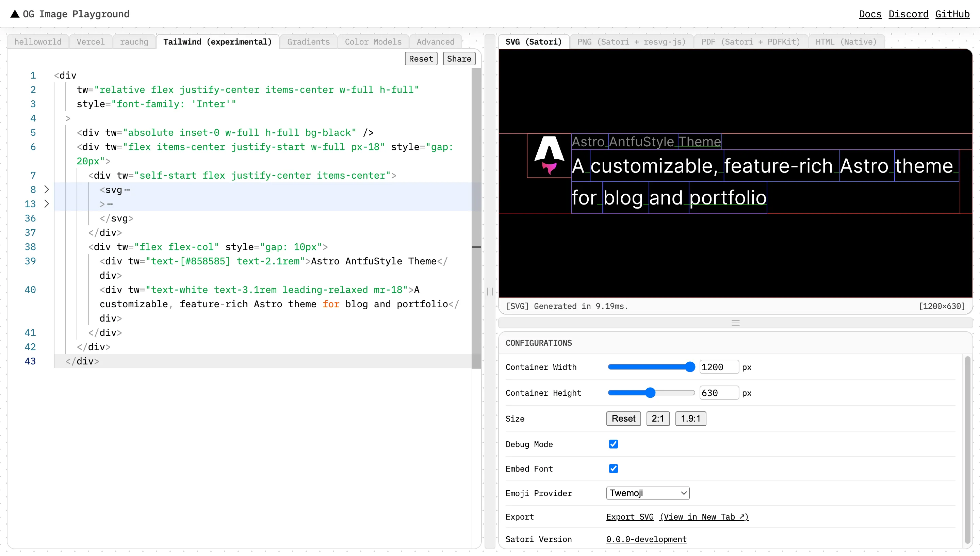Toggle the Embed Font checkbox
Screen dimensions: 980x556
tap(613, 469)
